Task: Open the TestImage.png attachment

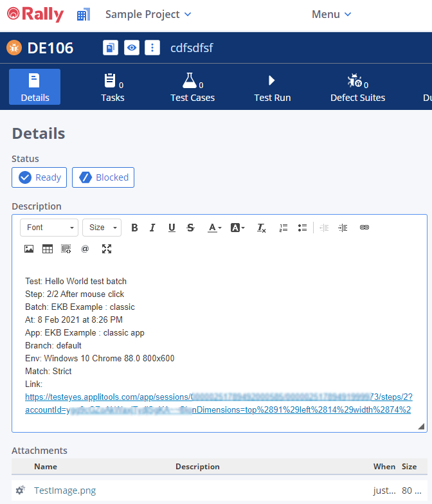Action: 65,491
